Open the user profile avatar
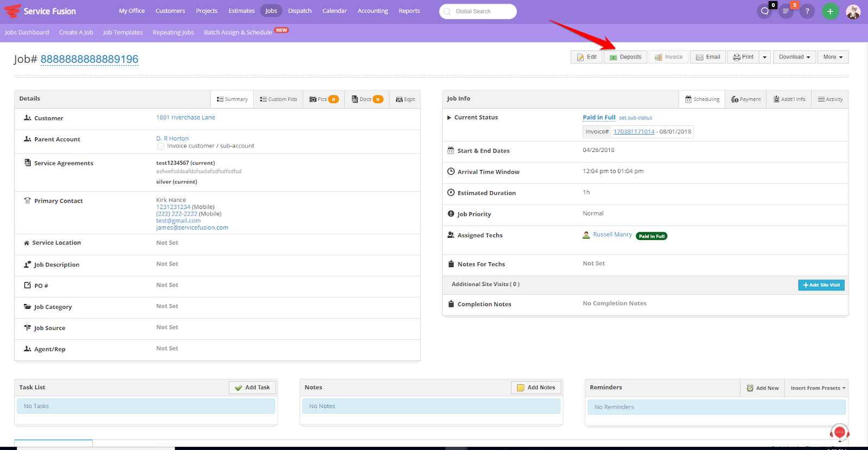The image size is (868, 450). 853,11
